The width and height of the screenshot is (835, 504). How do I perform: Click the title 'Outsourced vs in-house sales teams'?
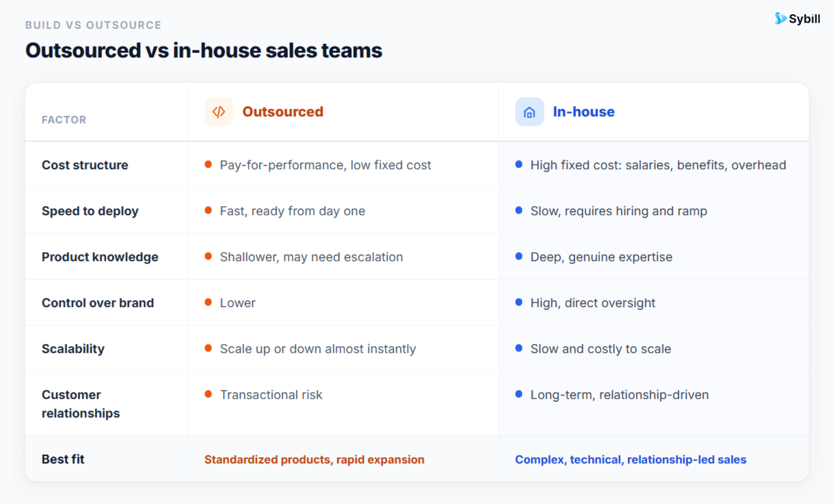click(204, 51)
